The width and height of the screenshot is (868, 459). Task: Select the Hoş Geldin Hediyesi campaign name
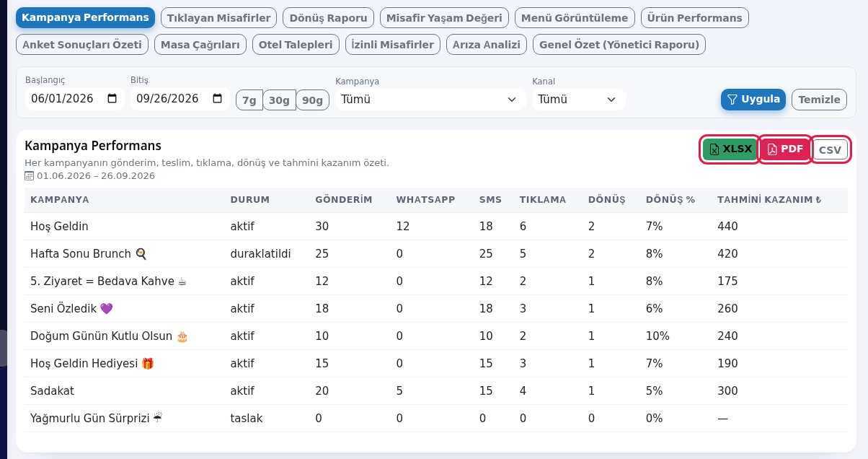click(x=92, y=364)
